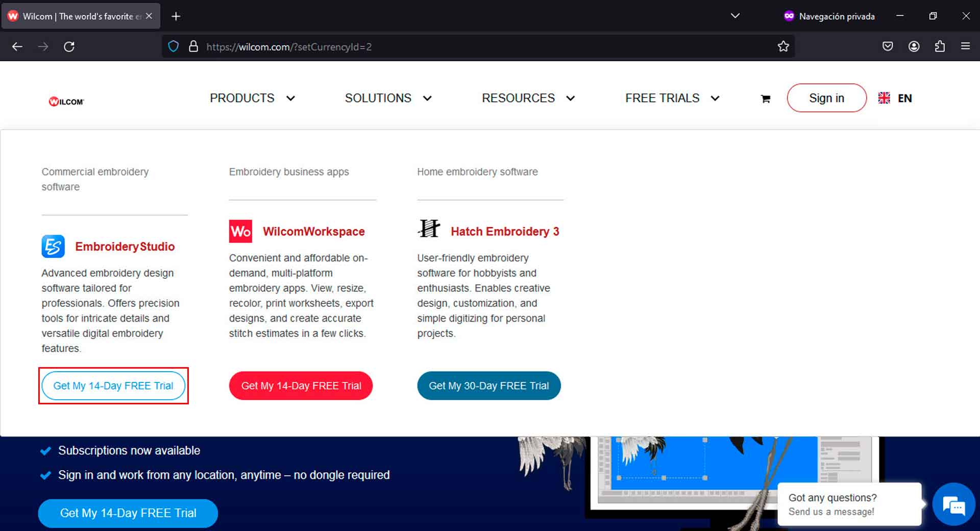Select the Wilcom browser tab
Screen dimensions: 980x531
coord(82,16)
